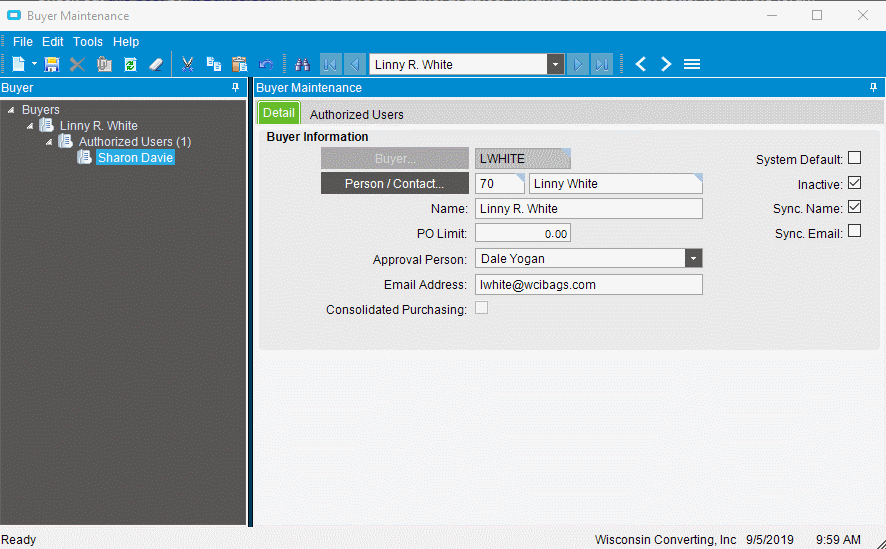886x549 pixels.
Task: Uncheck the Sync. Name checkbox
Action: tap(854, 207)
